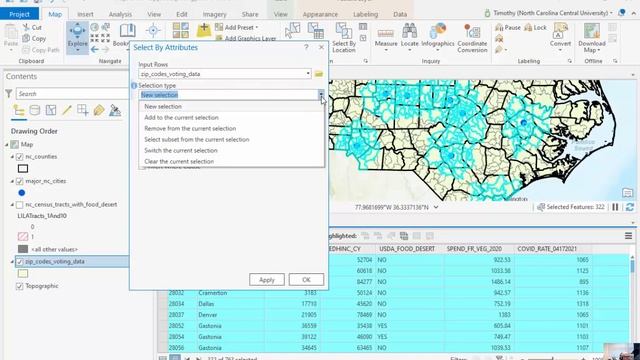Image resolution: width=640 pixels, height=360 pixels.
Task: Click the Cut command
Action: tap(32, 27)
